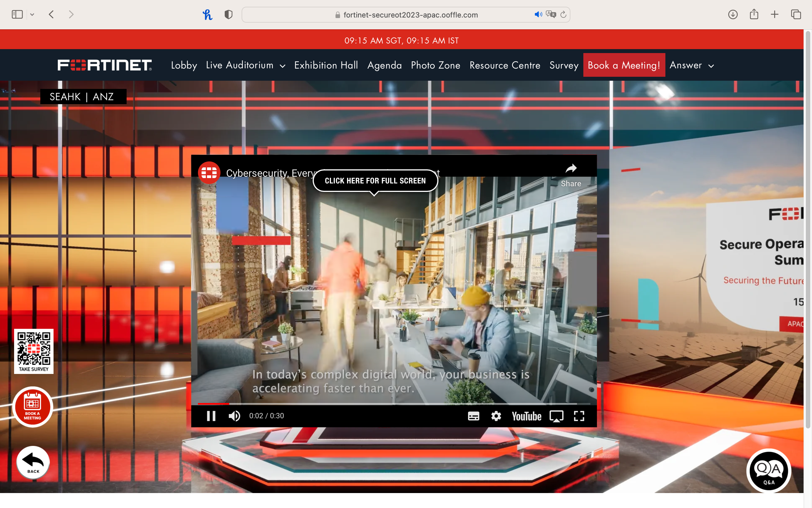Image resolution: width=812 pixels, height=508 pixels.
Task: Open the video on YouTube logo
Action: [526, 416]
